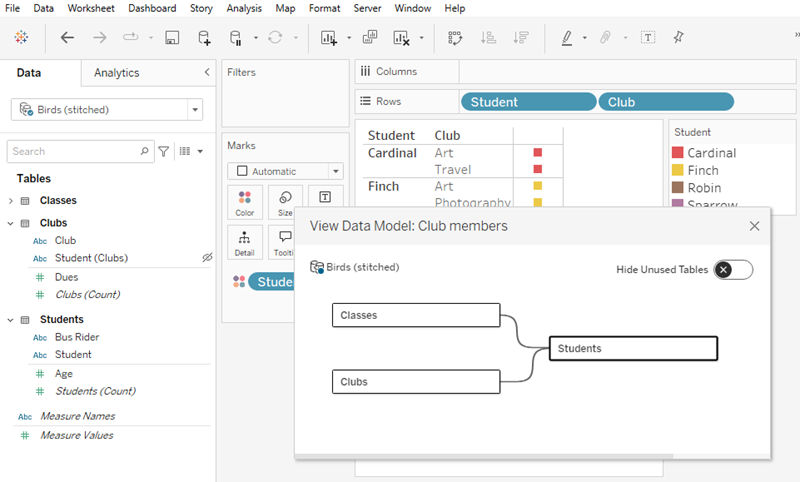Open the Analysis menu
The image size is (800, 482).
pos(244,8)
